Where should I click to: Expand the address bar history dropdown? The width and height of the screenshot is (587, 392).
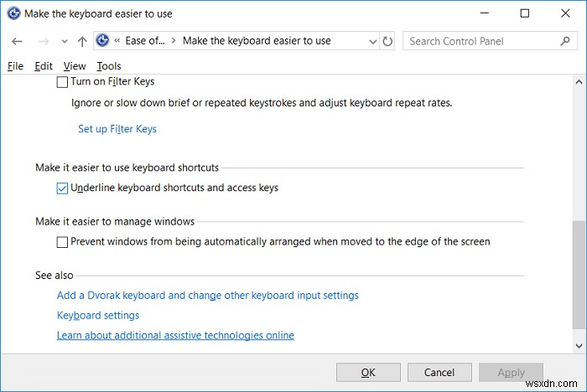point(371,41)
